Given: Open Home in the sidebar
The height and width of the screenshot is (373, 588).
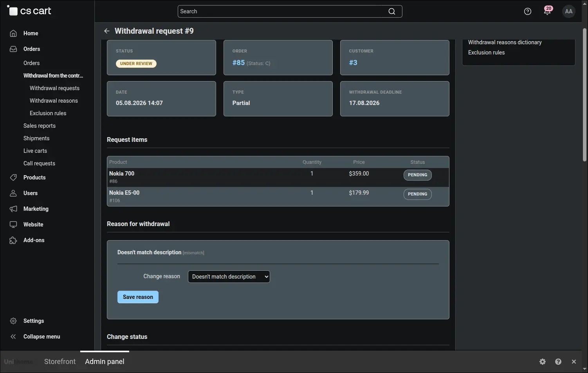Looking at the screenshot, I should tap(31, 33).
